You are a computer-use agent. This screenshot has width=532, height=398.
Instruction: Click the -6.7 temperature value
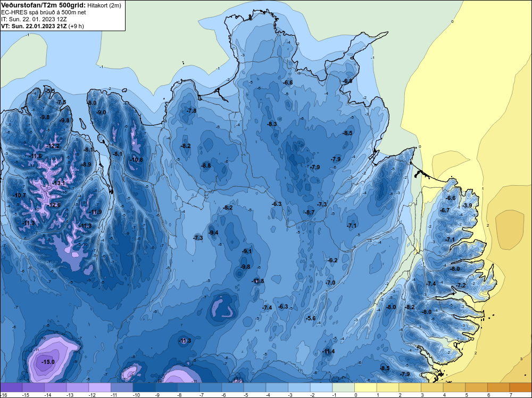click(444, 210)
